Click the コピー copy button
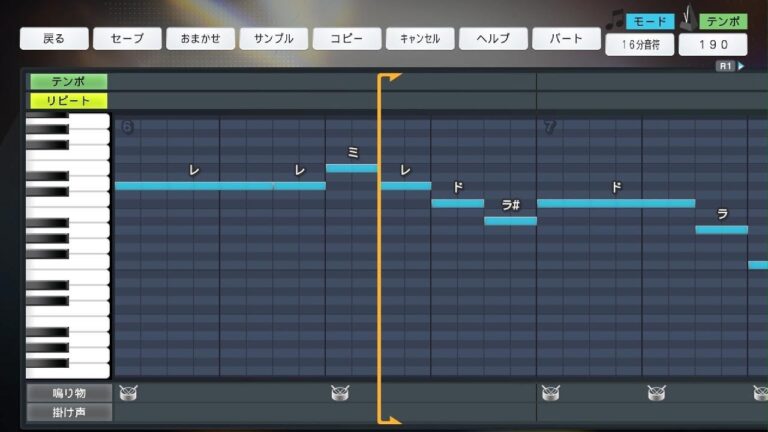 point(346,39)
